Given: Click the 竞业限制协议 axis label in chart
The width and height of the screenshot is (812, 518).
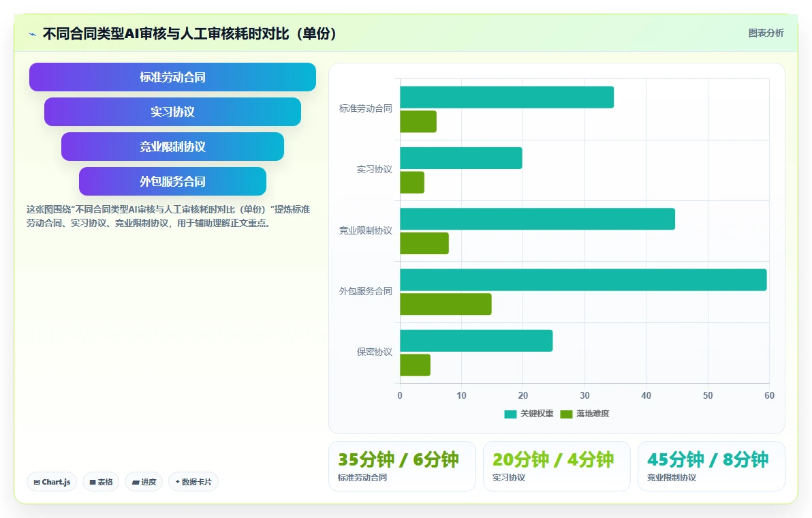Looking at the screenshot, I should coord(366,230).
